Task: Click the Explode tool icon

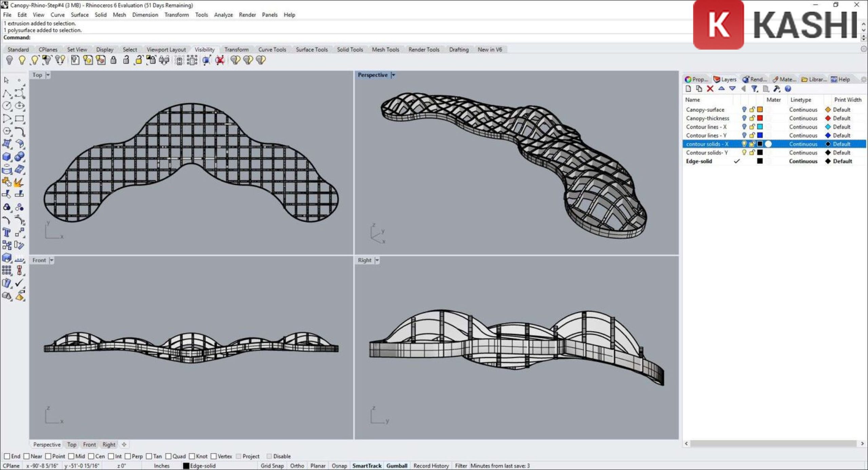Action: pyautogui.click(x=19, y=182)
